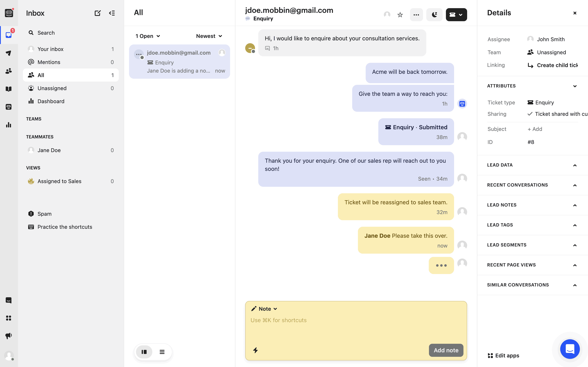The image size is (588, 367).
Task: Open the Contacts people icon in sidebar
Action: point(9,71)
